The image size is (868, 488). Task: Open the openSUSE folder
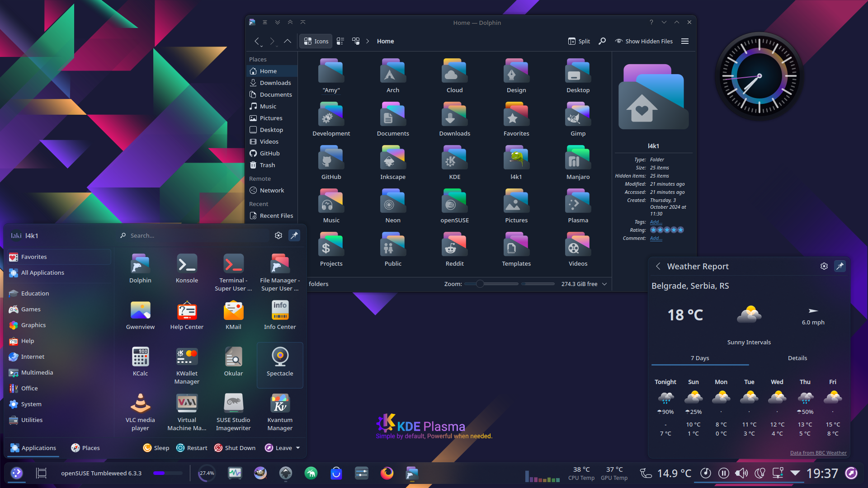[454, 206]
